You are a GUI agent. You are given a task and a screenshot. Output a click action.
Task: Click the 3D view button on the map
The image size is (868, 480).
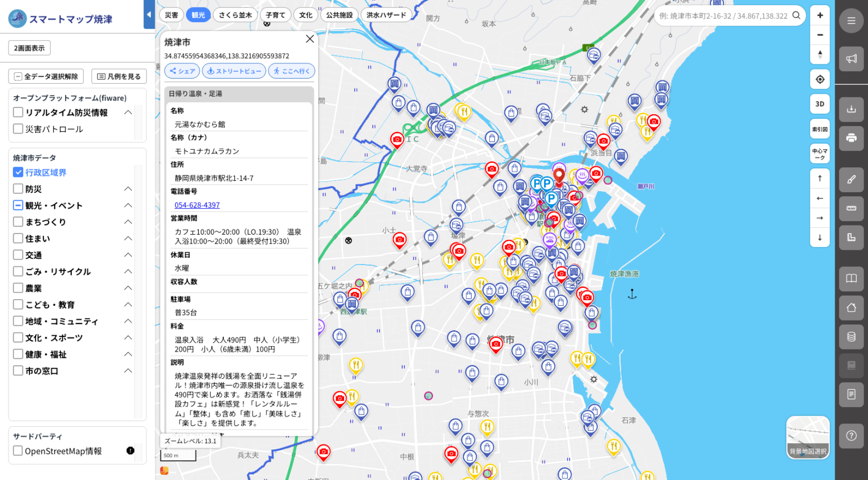click(819, 103)
